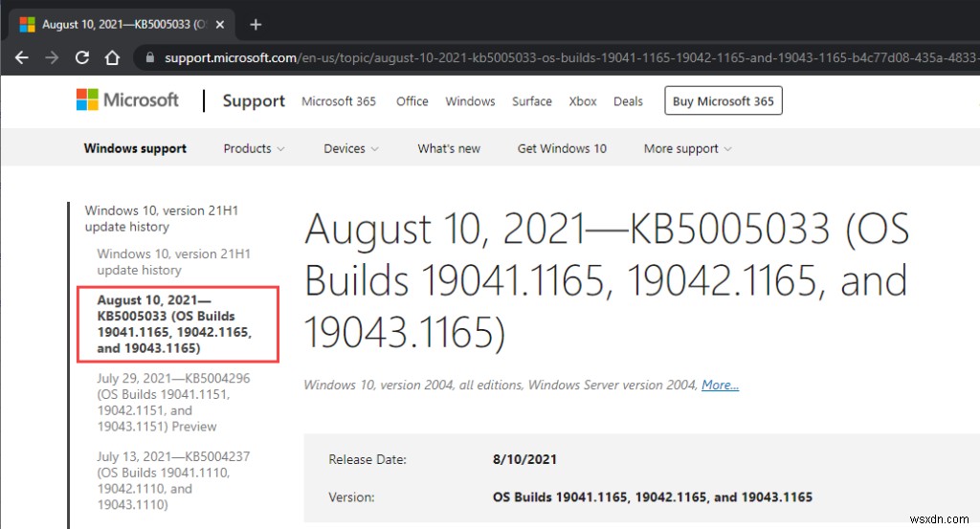Click the More... link under the title
This screenshot has height=529, width=980.
(x=720, y=385)
